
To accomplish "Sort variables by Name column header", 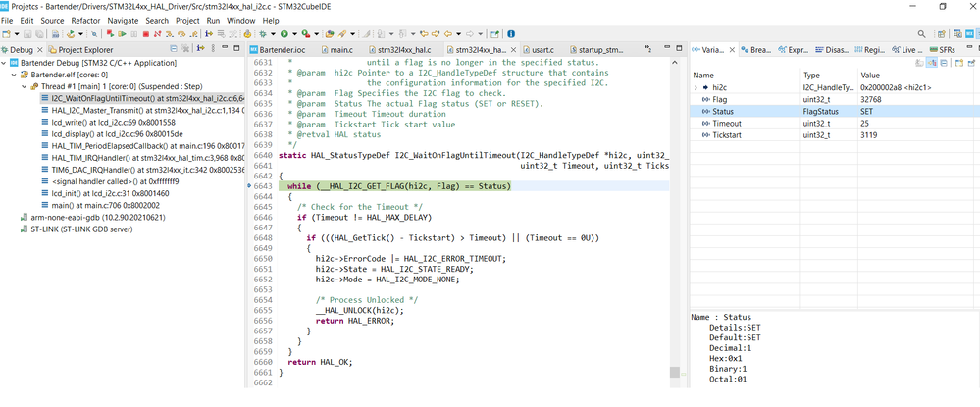I will 744,75.
